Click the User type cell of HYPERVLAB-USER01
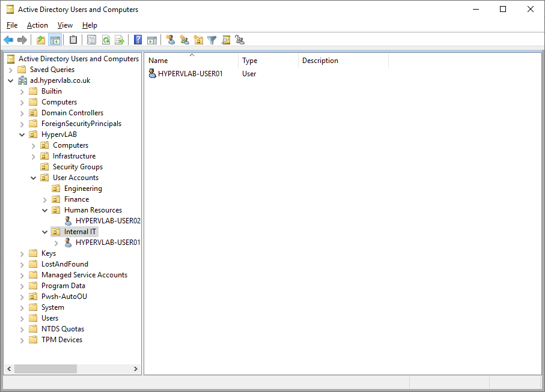The image size is (545, 392). 249,74
